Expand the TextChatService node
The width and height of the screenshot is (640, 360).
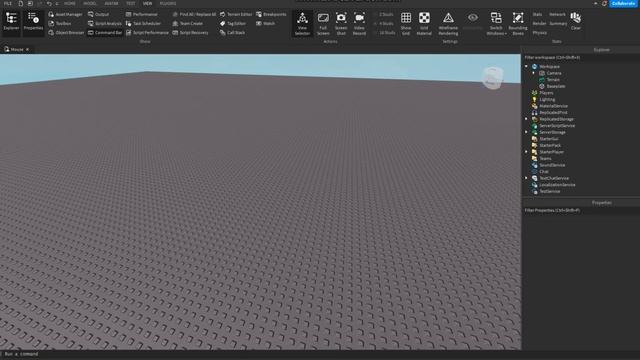526,178
